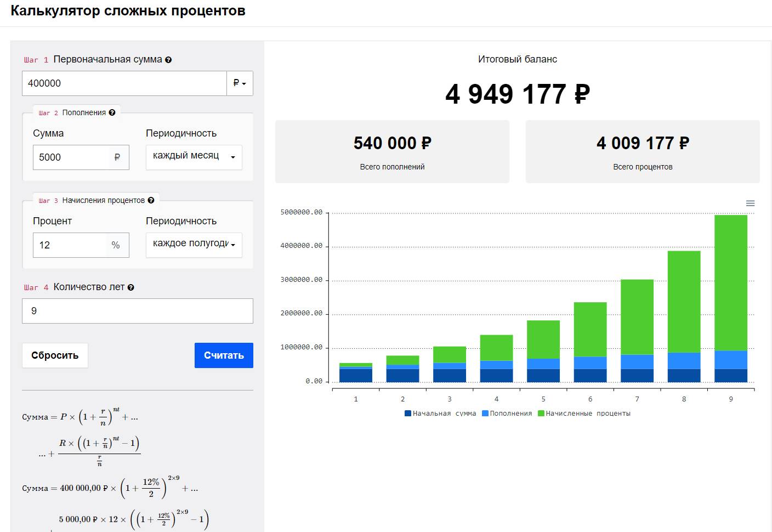Screen dimensions: 772x532
Task: Click help icon beside Начисления процентов
Action: click(151, 200)
